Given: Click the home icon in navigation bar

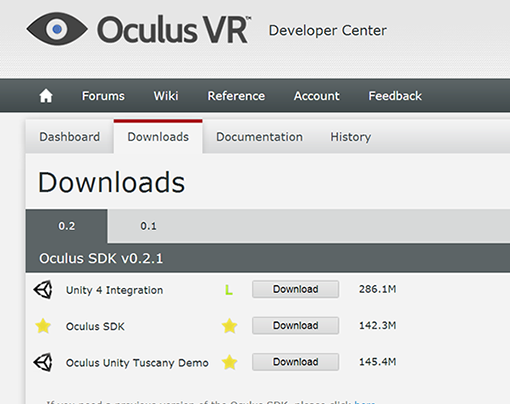Looking at the screenshot, I should pos(46,96).
